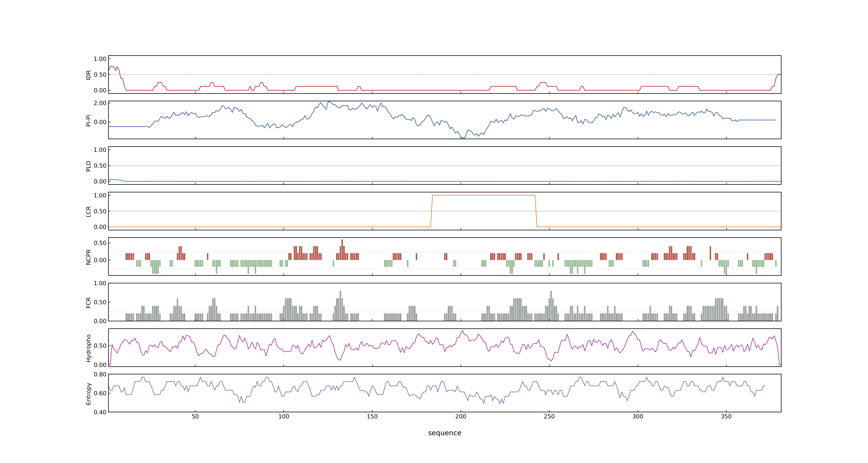
Task: Click the "0.40" tick on Entropy axis
Action: pyautogui.click(x=100, y=412)
